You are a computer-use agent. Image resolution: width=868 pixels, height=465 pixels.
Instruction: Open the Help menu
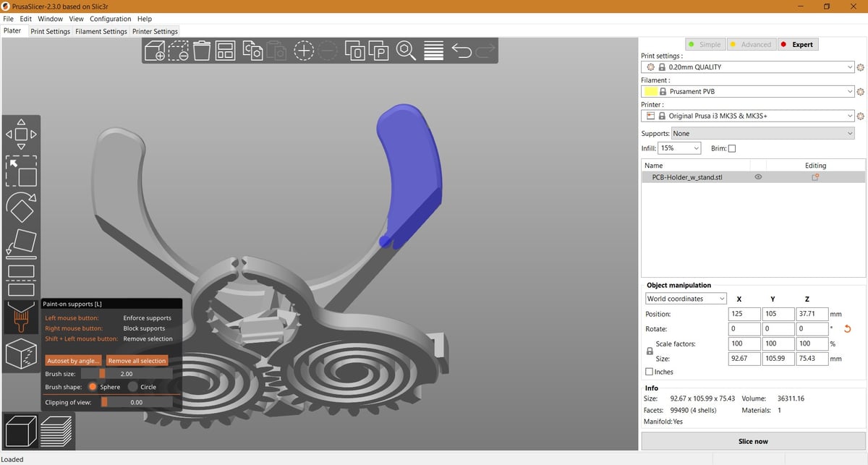pos(145,19)
